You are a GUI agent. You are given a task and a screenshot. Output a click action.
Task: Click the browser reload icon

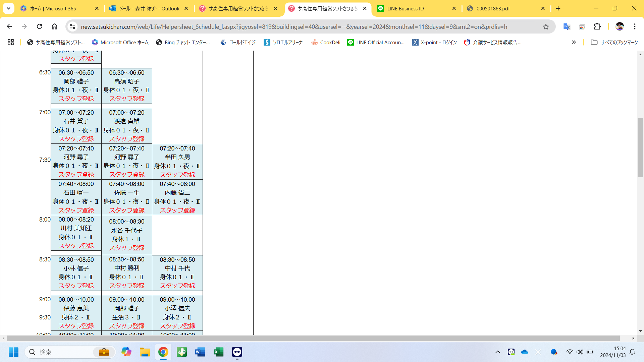coord(40,26)
